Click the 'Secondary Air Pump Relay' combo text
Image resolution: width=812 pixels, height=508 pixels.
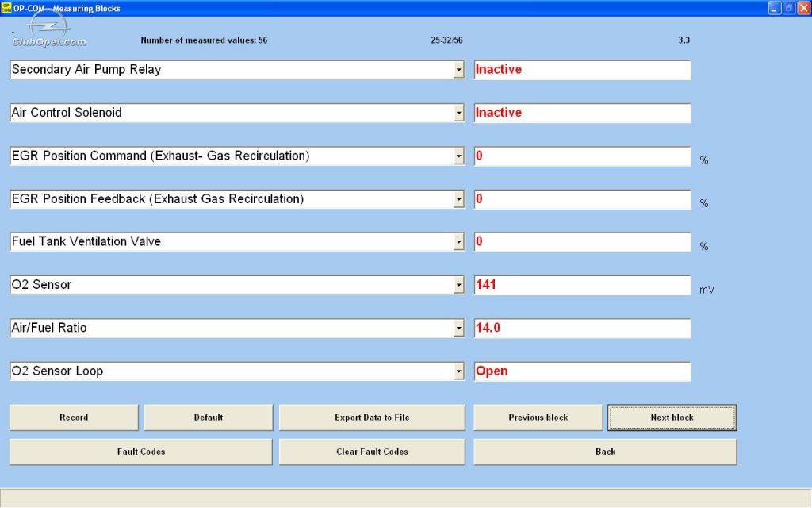click(x=86, y=70)
